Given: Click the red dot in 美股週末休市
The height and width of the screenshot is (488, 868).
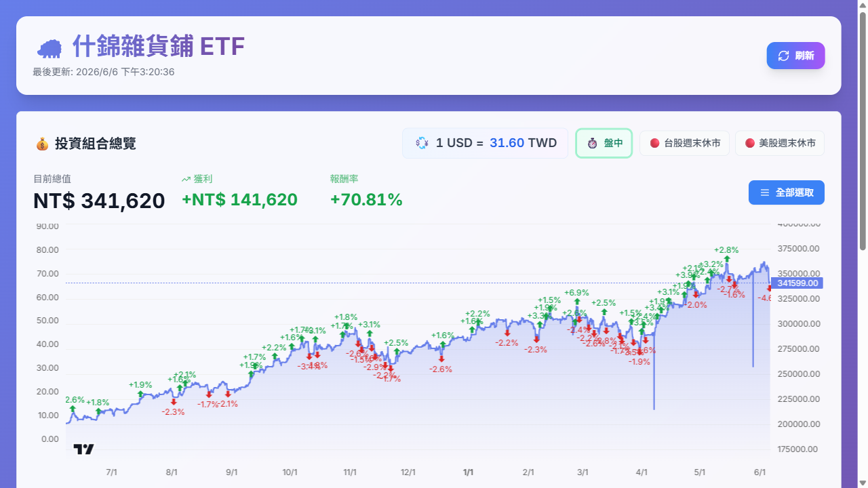Looking at the screenshot, I should pyautogui.click(x=750, y=143).
